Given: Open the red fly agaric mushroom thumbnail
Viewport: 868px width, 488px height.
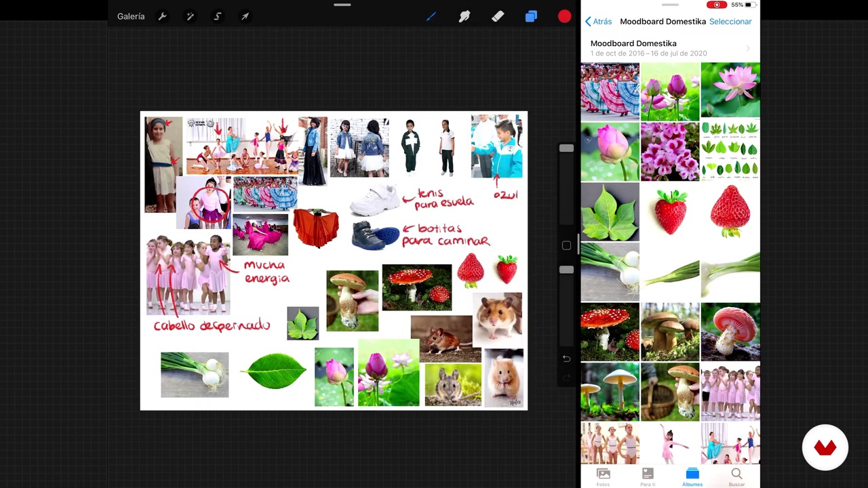Looking at the screenshot, I should point(610,332).
